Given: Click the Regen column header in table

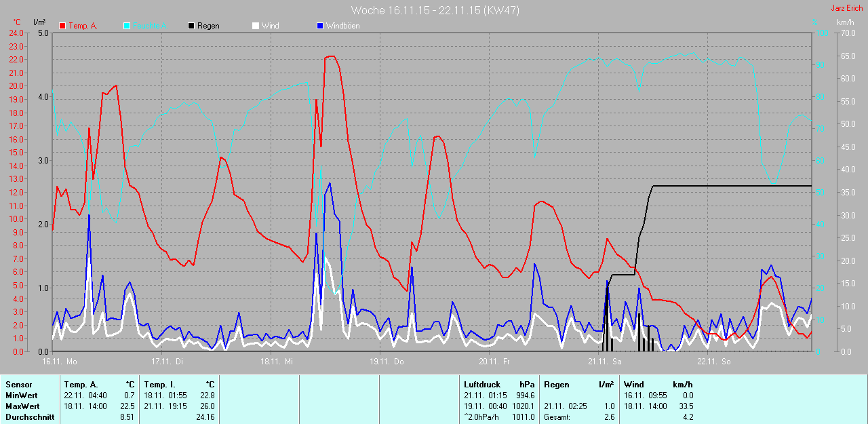Looking at the screenshot, I should coord(555,385).
